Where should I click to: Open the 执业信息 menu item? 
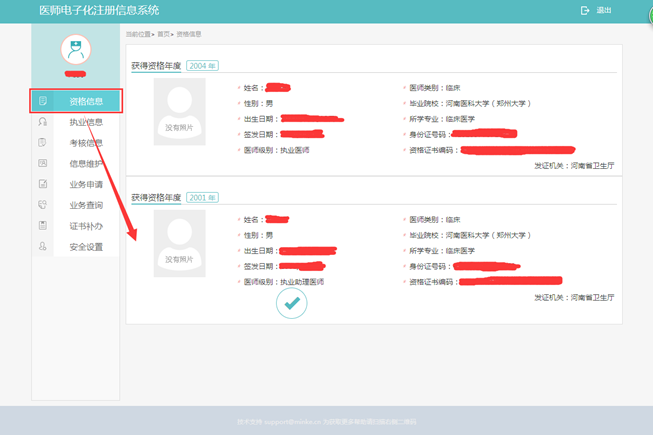point(86,122)
